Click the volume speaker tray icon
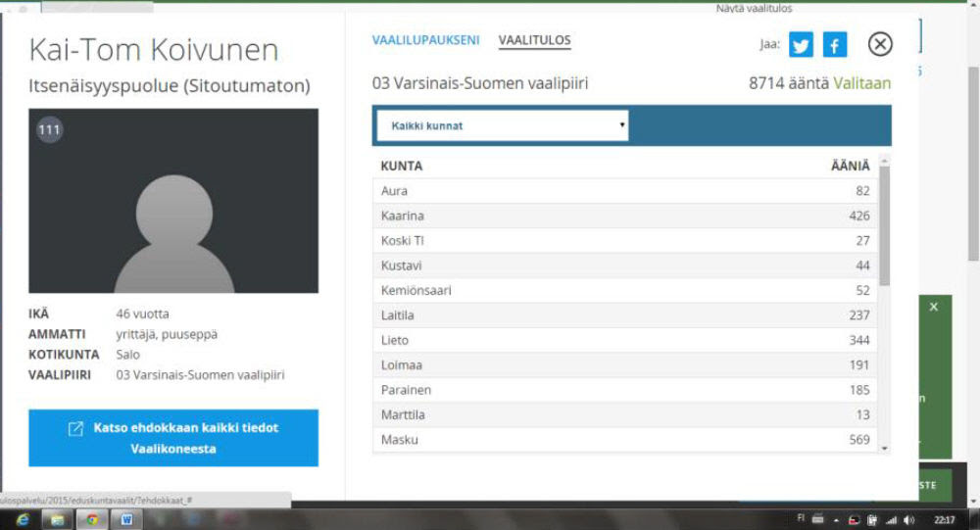Image resolution: width=980 pixels, height=530 pixels. pos(909,520)
